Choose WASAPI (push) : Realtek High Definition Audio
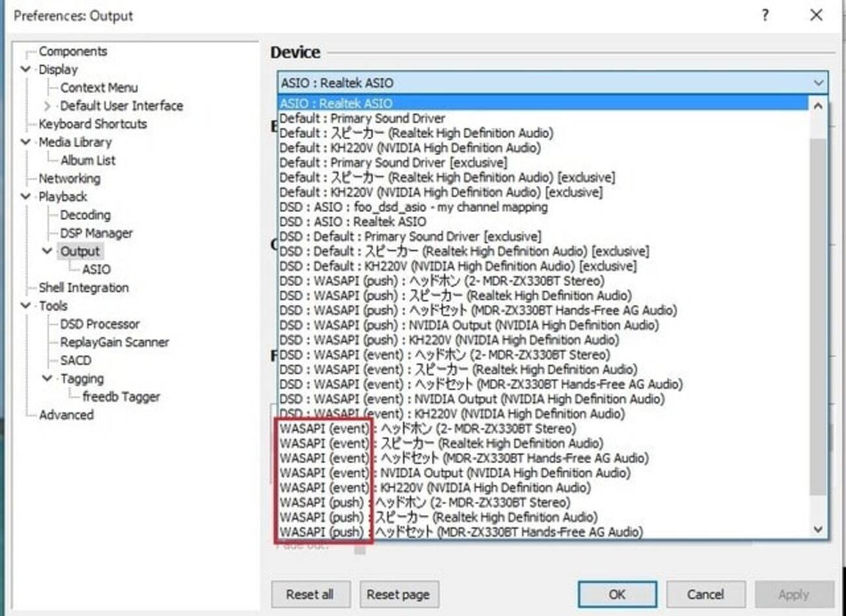 click(543, 518)
